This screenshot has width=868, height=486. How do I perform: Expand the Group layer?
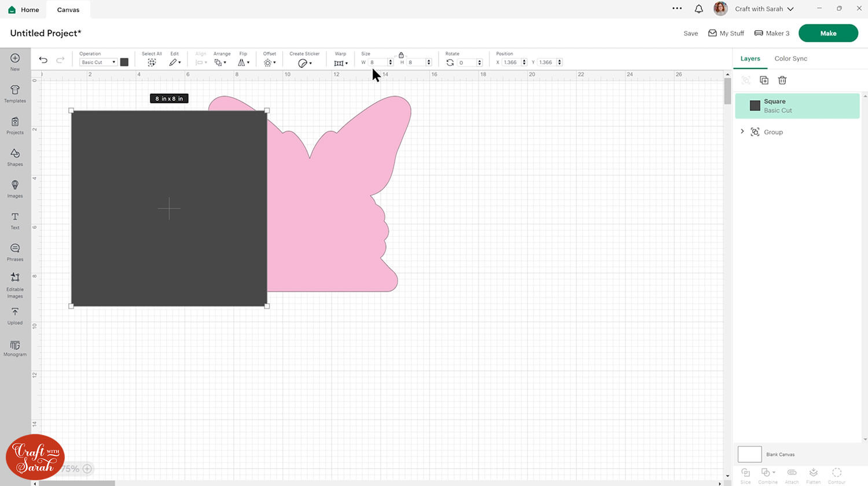point(742,132)
